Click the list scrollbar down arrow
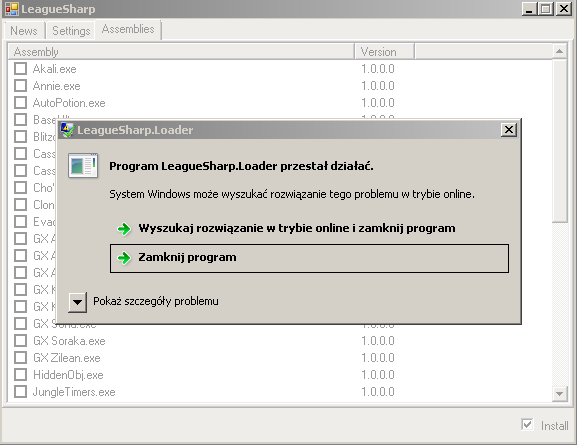Image resolution: width=577 pixels, height=445 pixels. pos(559,394)
